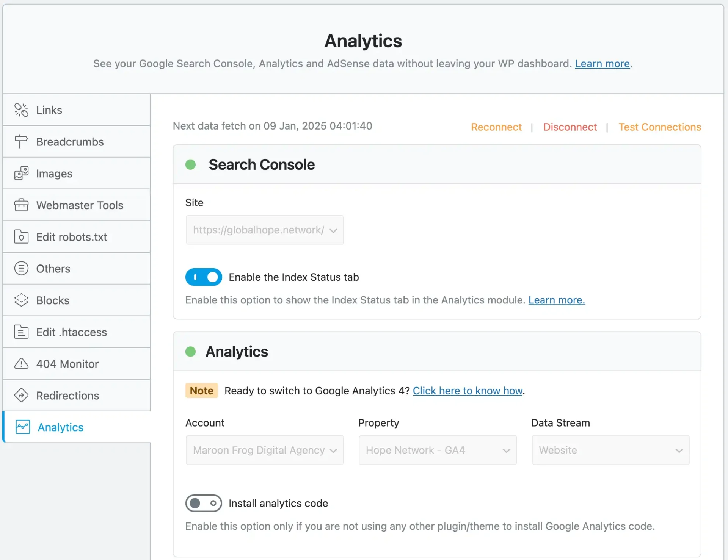Click the Blocks cube icon

point(21,300)
